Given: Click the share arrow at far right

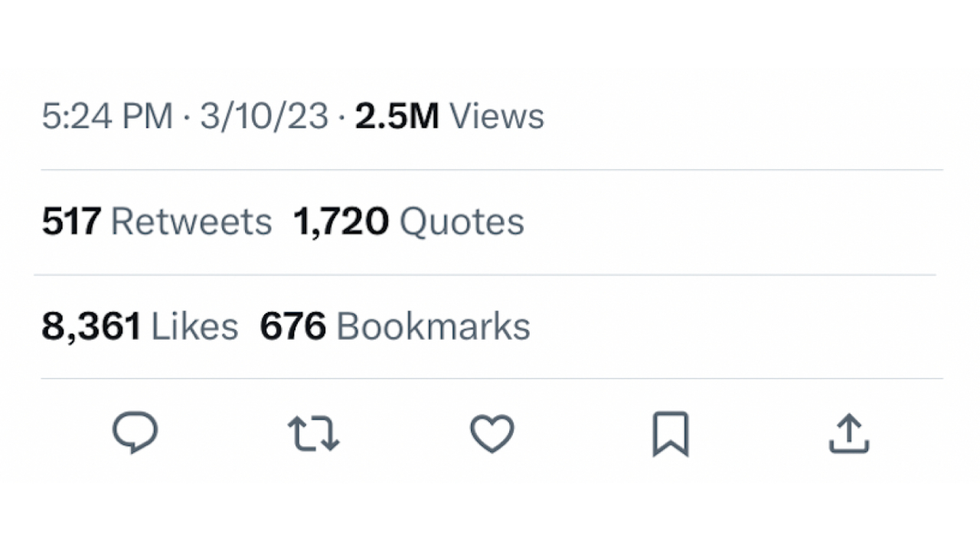Looking at the screenshot, I should coord(848,433).
